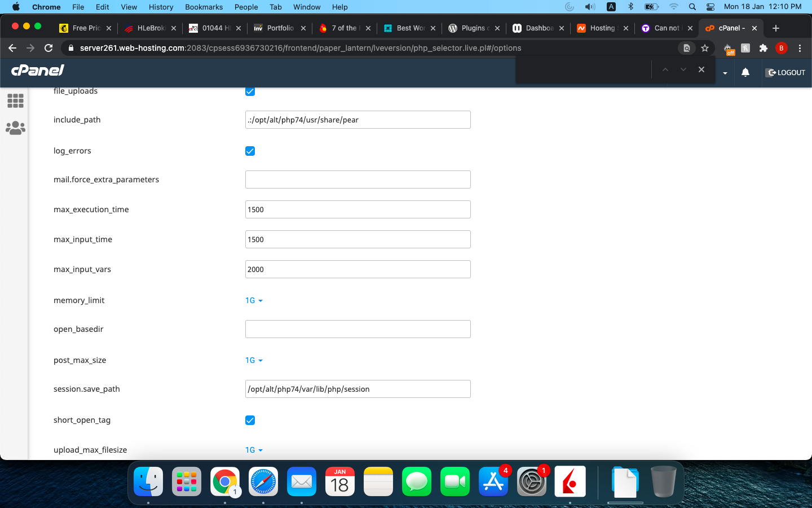Open Messages from the dock
Screen dimensions: 812x508
[x=417, y=481]
